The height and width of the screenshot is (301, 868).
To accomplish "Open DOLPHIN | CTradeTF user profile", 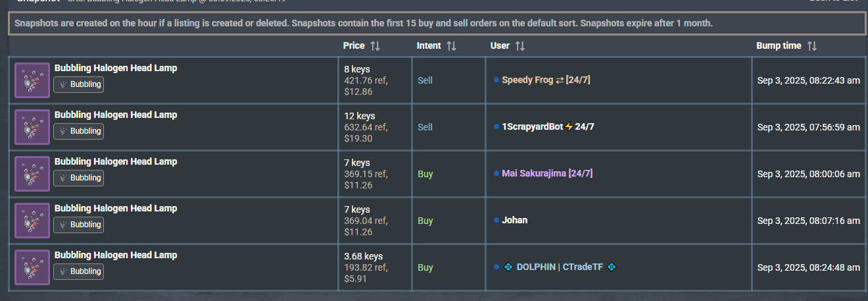I will [560, 267].
